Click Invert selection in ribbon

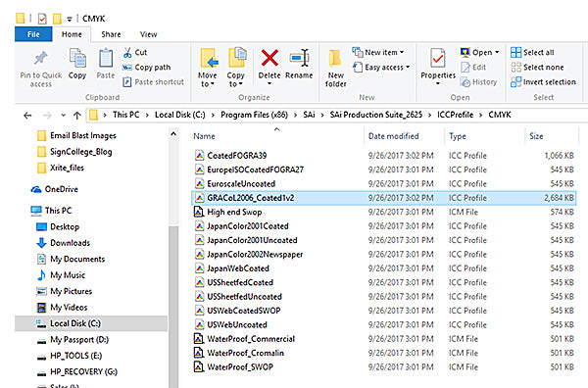coord(543,82)
